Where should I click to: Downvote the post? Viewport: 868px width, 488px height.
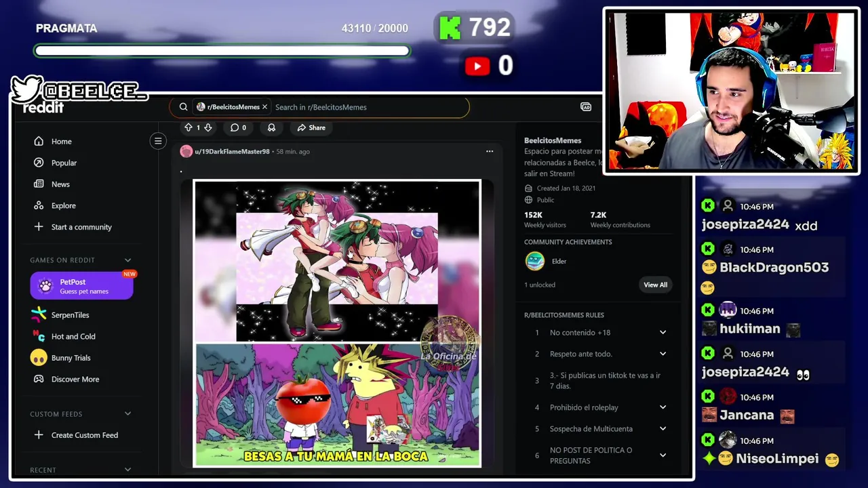click(x=208, y=127)
